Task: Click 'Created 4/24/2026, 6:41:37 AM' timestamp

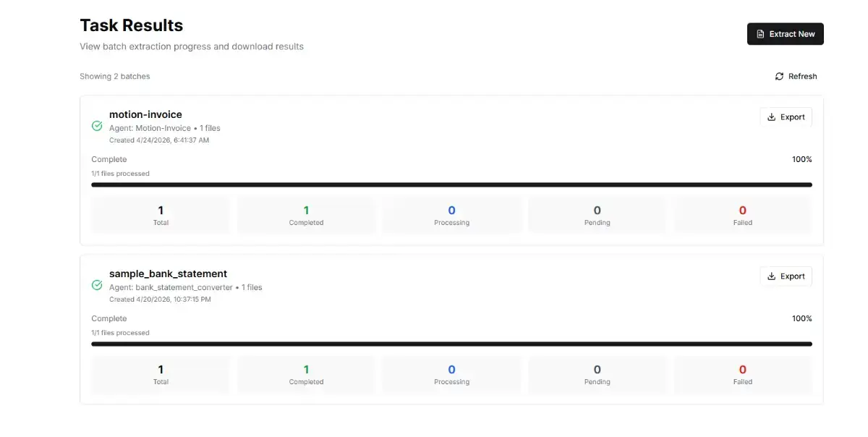Action: pos(159,140)
